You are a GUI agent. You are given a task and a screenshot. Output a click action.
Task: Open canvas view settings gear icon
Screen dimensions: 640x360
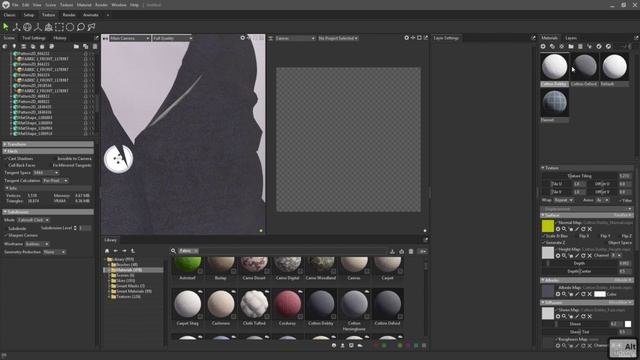(407, 38)
